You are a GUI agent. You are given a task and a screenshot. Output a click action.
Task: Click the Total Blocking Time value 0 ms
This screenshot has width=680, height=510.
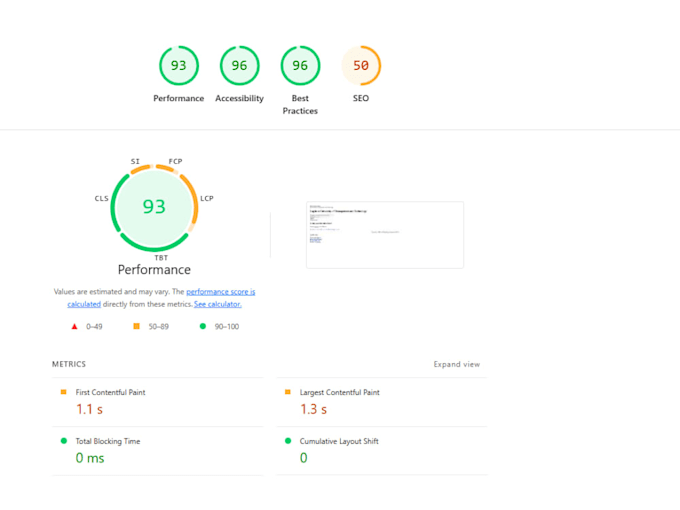point(90,458)
